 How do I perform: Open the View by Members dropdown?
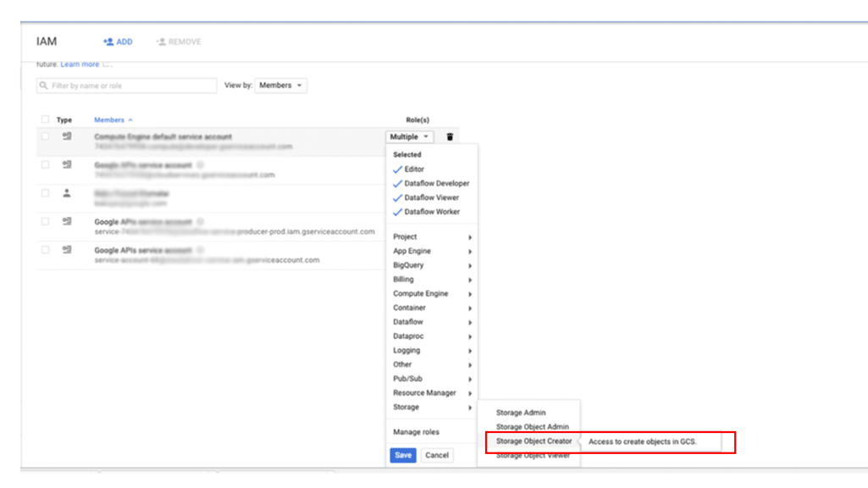point(281,86)
